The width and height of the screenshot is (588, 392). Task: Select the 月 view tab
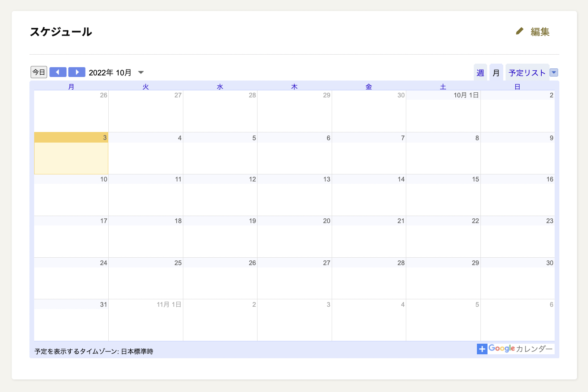coord(496,73)
